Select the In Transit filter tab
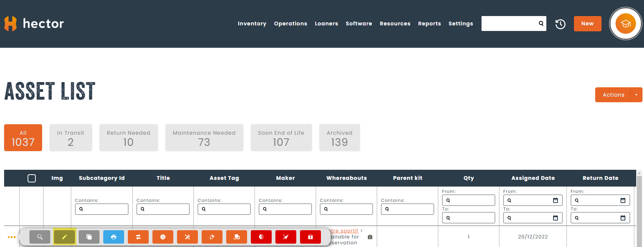 click(71, 138)
